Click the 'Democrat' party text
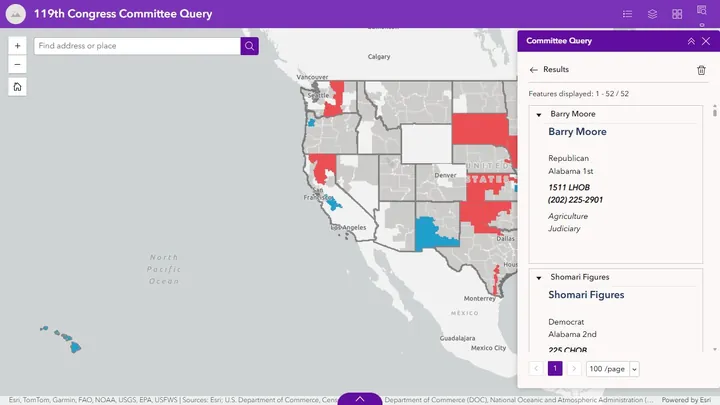 point(566,322)
